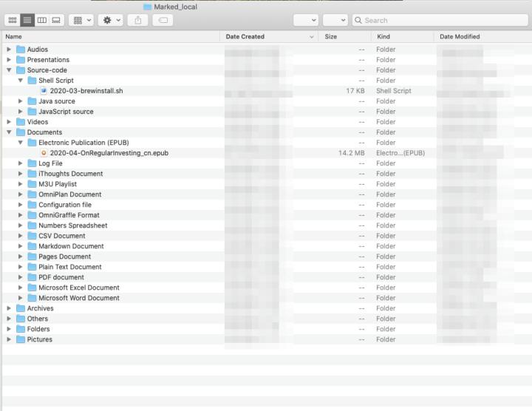Open the group-by arrangement dropdown
The height and width of the screenshot is (411, 532).
pos(81,21)
